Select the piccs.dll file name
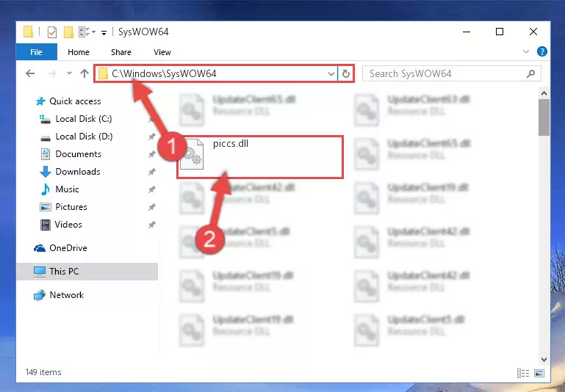This screenshot has width=565, height=392. tap(231, 144)
